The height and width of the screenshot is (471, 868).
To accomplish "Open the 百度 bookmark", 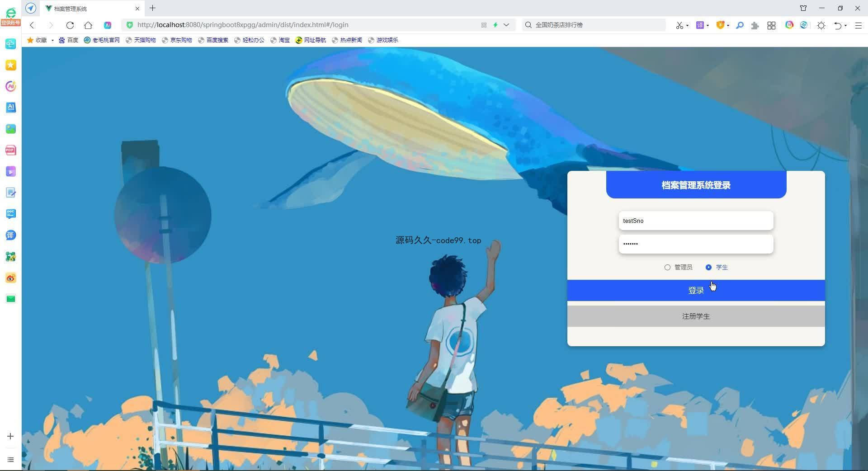I will click(x=68, y=40).
